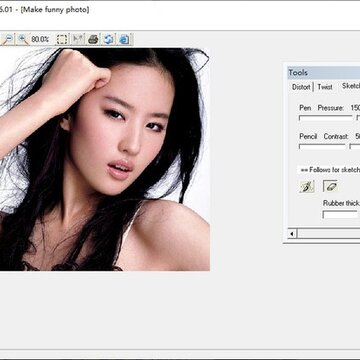This screenshot has width=360, height=360.
Task: Select the Sketch tab
Action: tap(351, 86)
